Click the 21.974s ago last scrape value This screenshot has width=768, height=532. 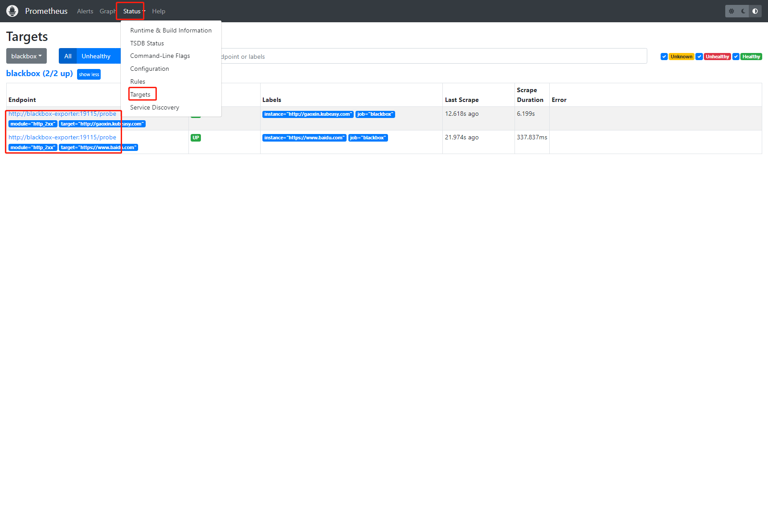(x=462, y=137)
